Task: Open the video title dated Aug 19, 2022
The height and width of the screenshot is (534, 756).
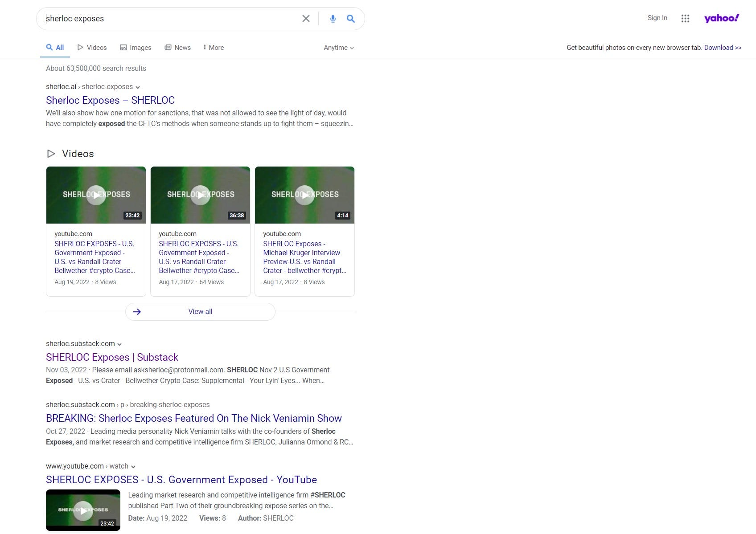Action: pos(95,257)
